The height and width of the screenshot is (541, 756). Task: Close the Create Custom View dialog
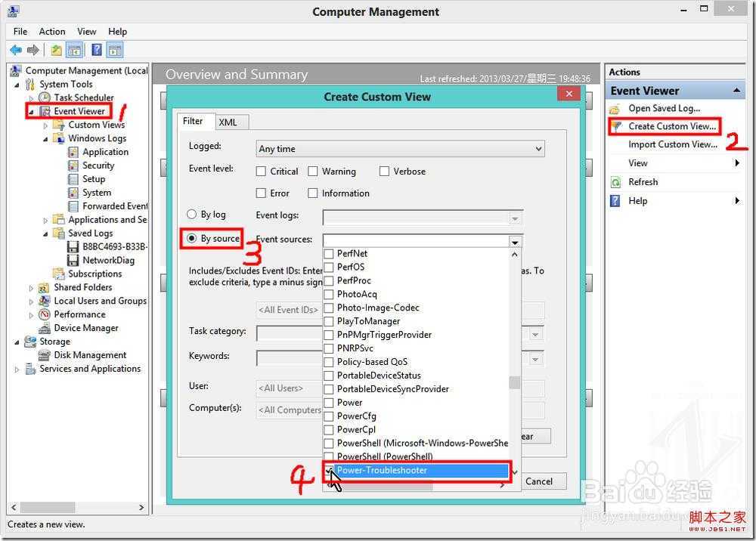click(569, 94)
